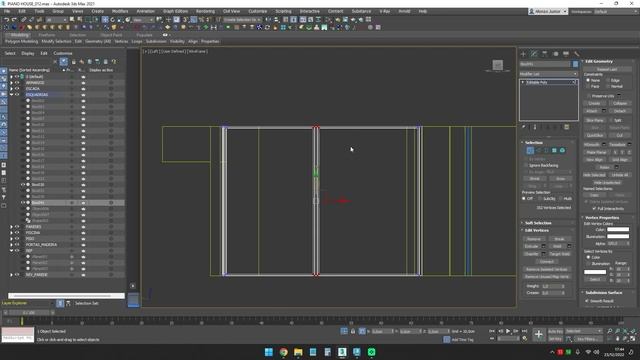This screenshot has width=640, height=360.
Task: Activate the Select and Move tool
Action: pos(105,20)
